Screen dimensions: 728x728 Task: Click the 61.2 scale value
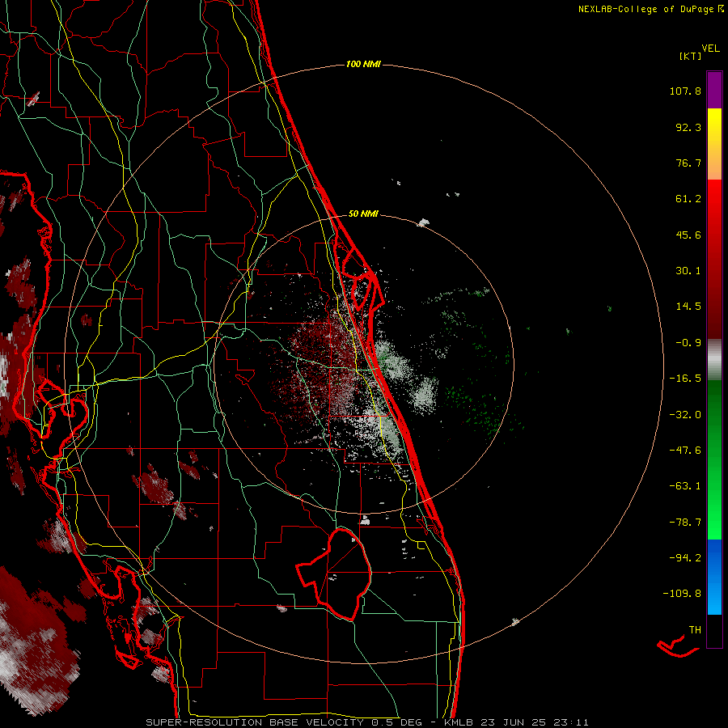coord(688,199)
